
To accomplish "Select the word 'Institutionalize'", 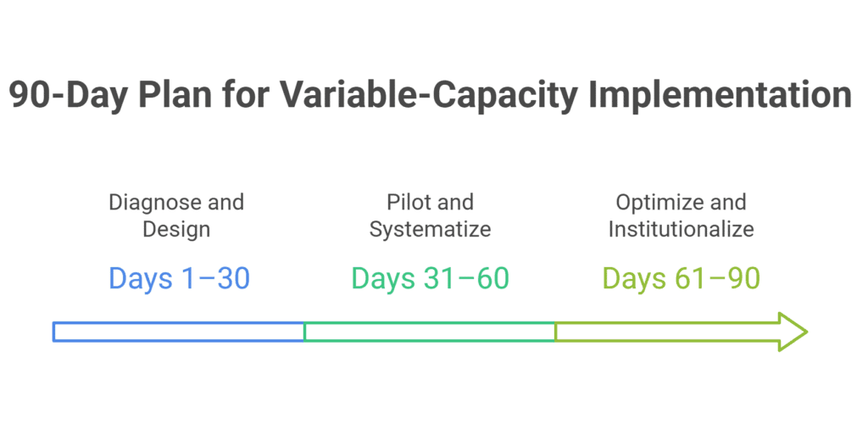I will [681, 229].
